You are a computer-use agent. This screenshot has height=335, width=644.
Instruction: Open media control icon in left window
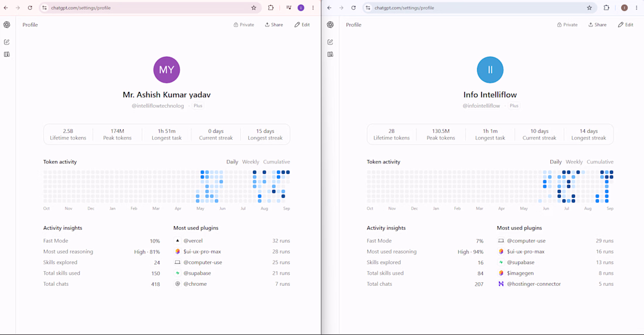(x=289, y=8)
